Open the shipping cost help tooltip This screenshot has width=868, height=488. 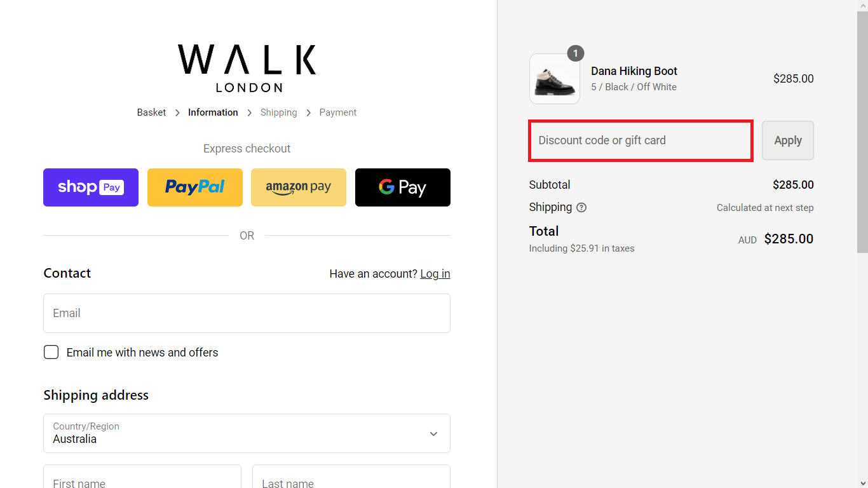click(x=582, y=207)
